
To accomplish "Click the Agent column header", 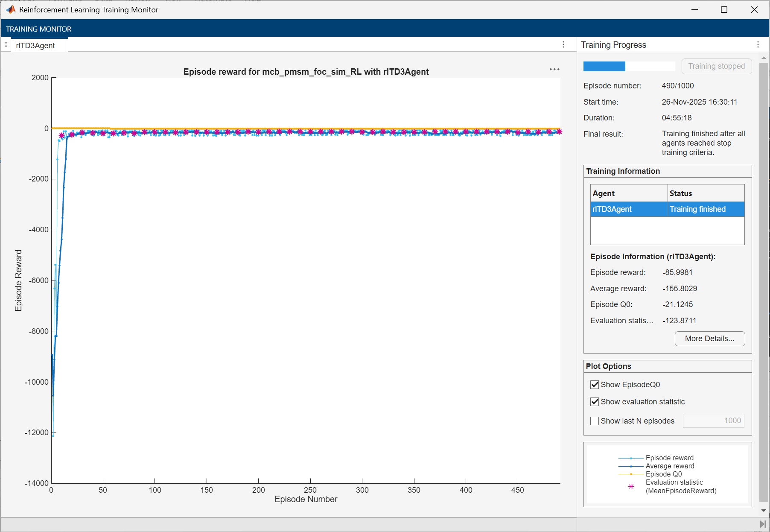I will point(629,193).
